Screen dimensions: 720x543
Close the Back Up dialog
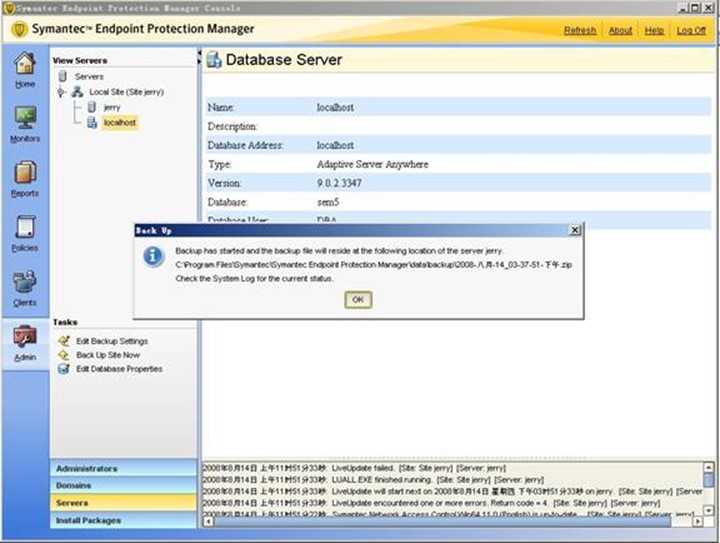[x=574, y=230]
